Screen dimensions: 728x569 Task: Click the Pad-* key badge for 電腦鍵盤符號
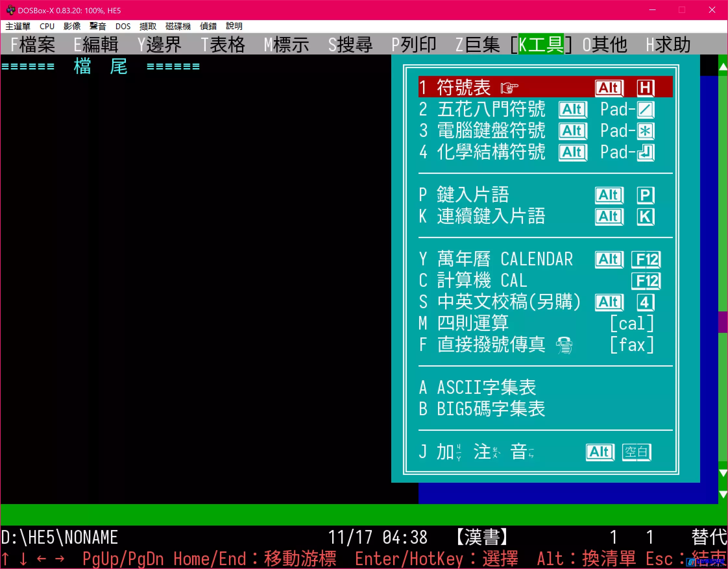[645, 131]
